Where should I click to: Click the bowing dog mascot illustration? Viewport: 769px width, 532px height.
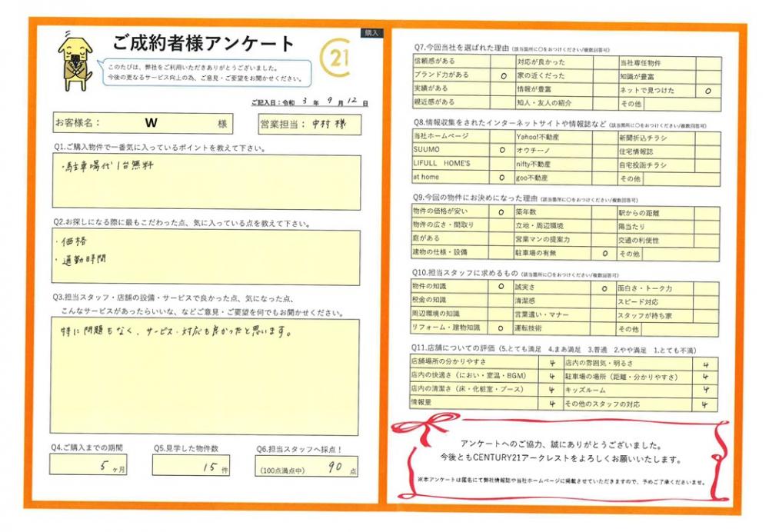pyautogui.click(x=75, y=60)
